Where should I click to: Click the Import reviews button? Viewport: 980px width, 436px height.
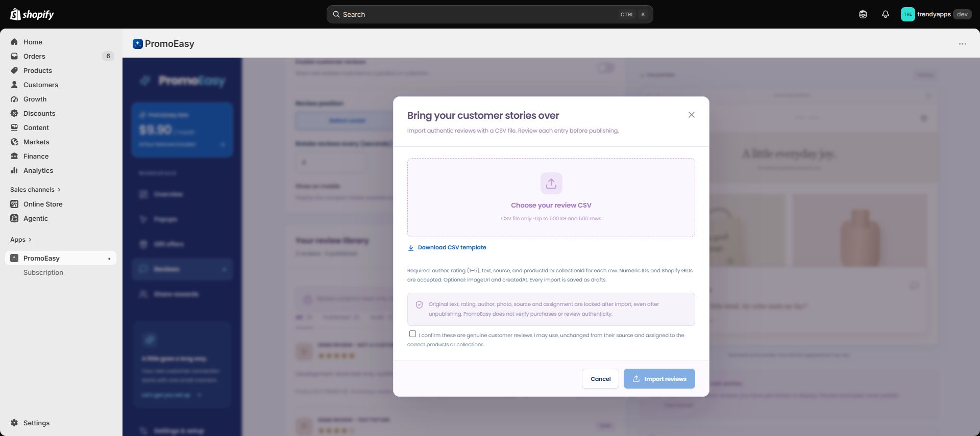coord(659,379)
